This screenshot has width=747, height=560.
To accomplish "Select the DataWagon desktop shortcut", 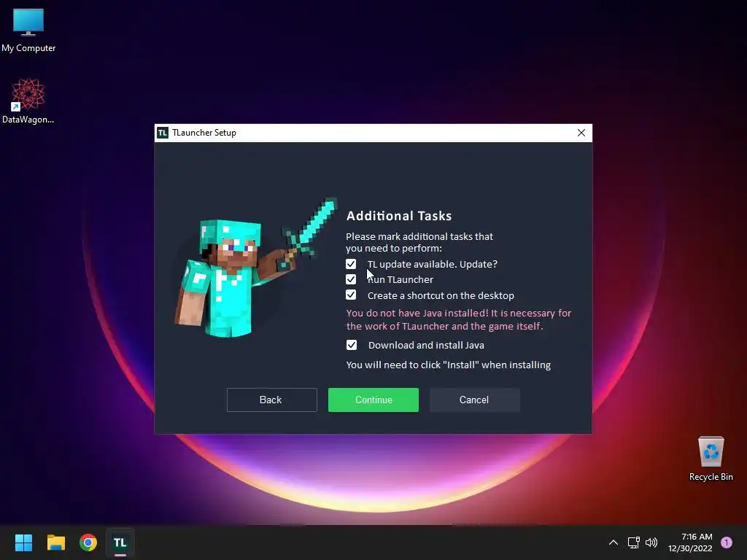I will (28, 101).
